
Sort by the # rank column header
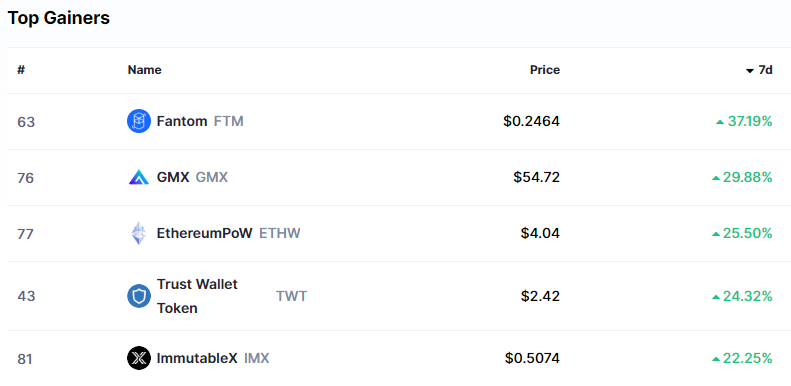pos(21,70)
